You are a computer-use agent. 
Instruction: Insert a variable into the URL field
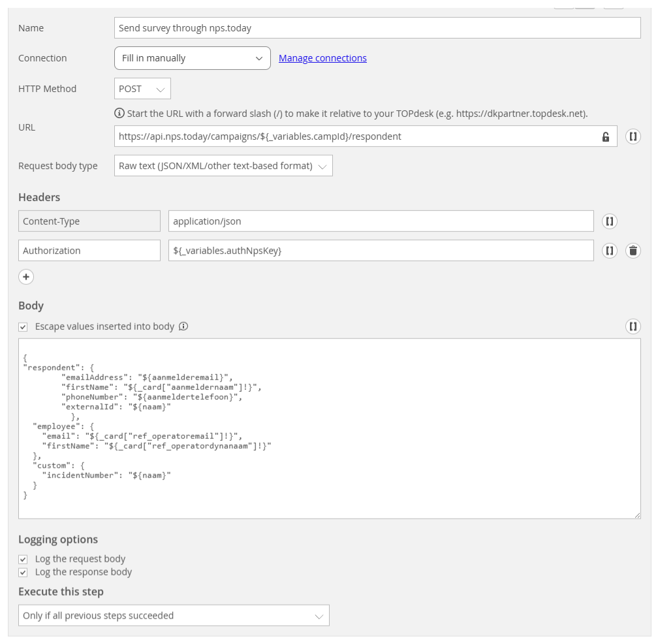633,137
